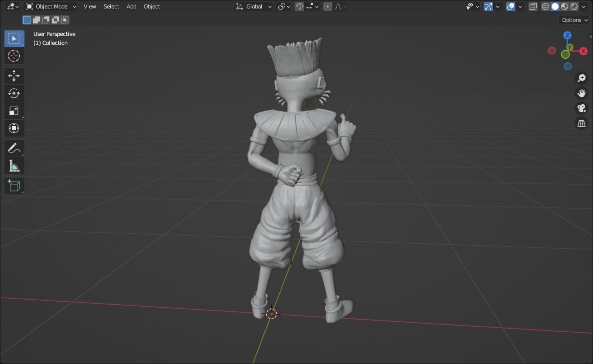
Task: Open the overlays settings dropdown arrow
Action: tap(520, 6)
